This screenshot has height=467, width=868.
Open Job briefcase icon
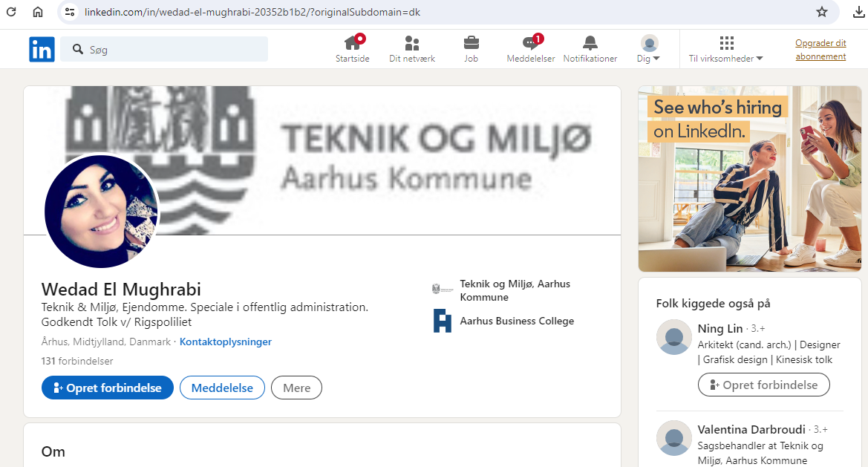pos(471,43)
